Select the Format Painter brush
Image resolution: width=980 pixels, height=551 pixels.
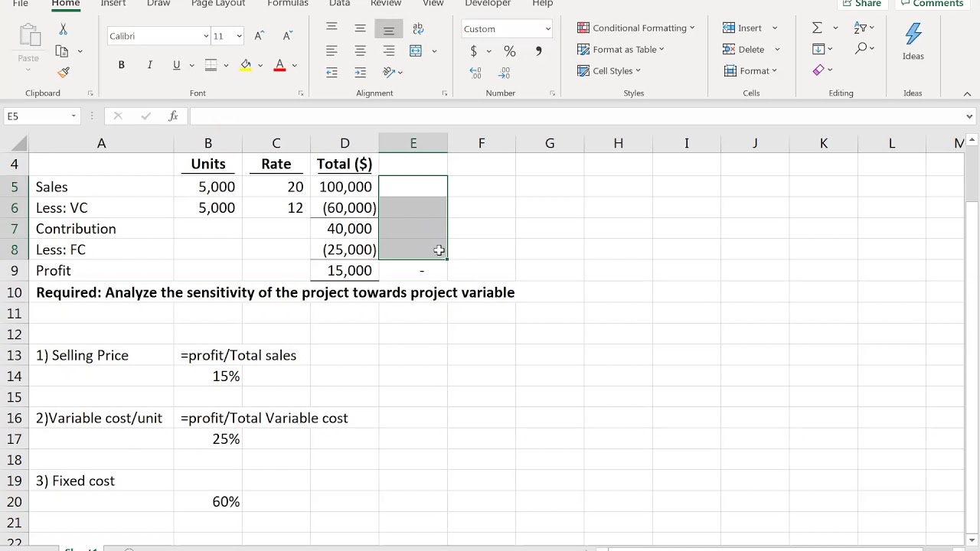[63, 72]
